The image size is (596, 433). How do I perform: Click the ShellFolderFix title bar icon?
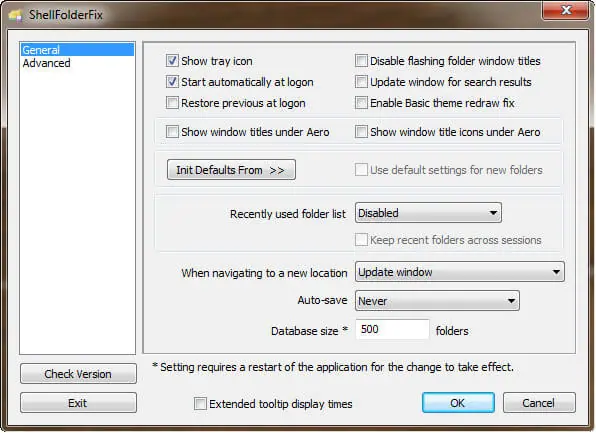click(16, 16)
